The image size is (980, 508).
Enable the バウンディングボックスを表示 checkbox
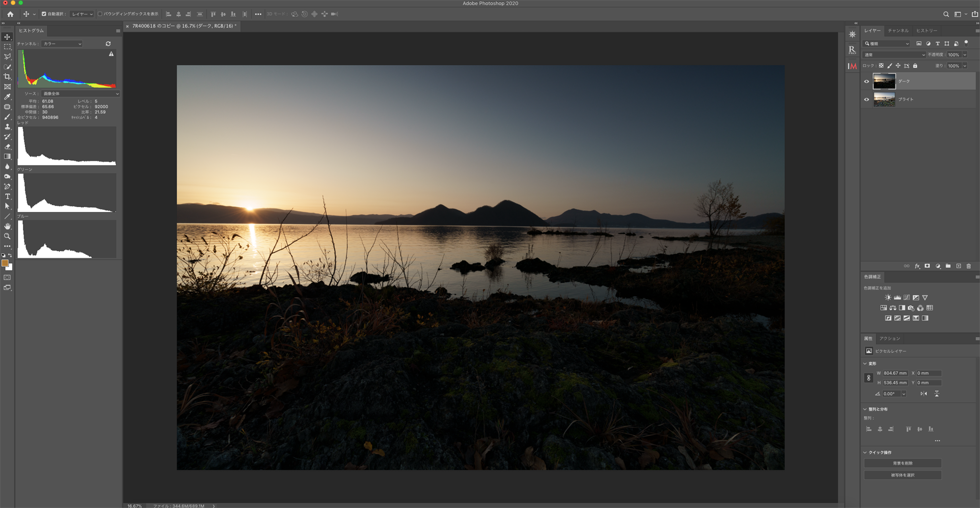click(x=100, y=14)
